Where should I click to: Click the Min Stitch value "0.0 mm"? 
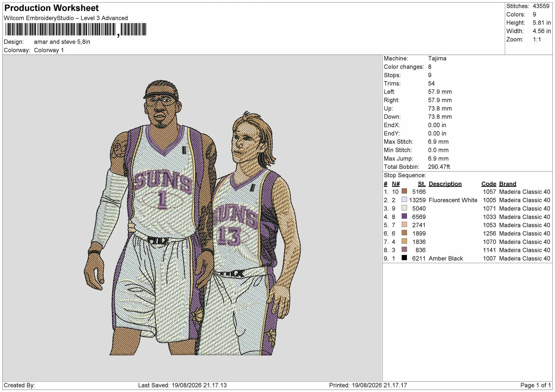point(438,150)
